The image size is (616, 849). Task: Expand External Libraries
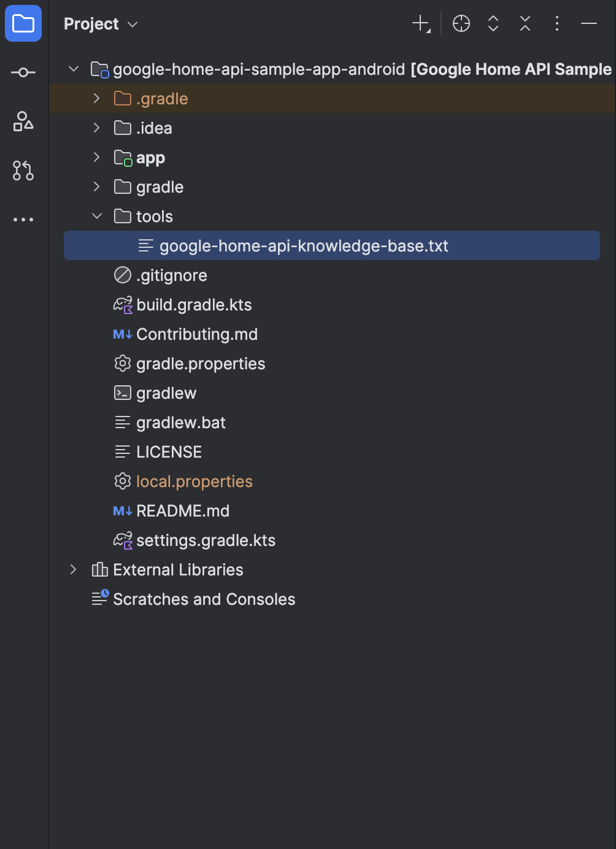coord(73,569)
